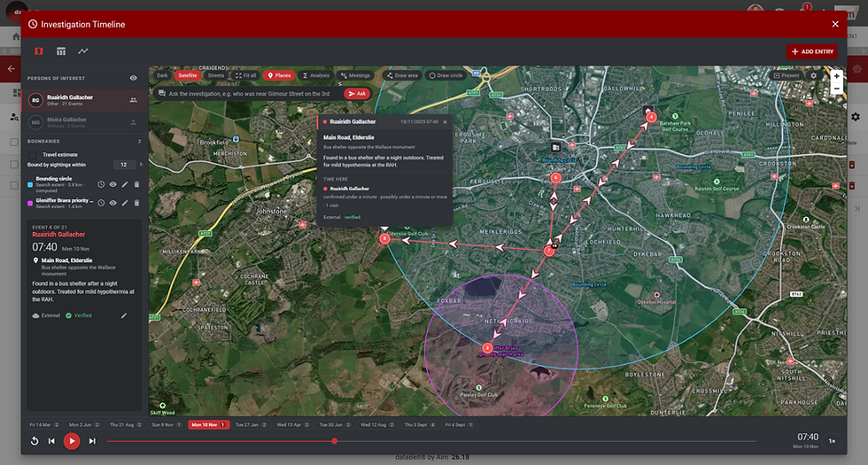Select the Sun 9 Nov date tab
The image size is (868, 465).
167,425
